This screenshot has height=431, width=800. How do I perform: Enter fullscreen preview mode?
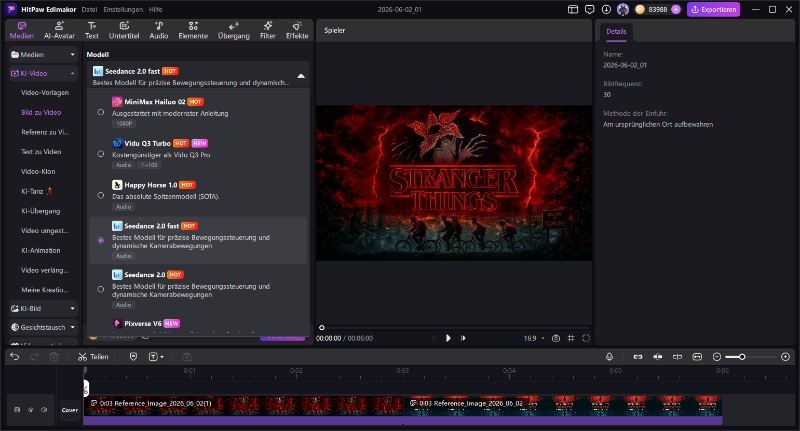[x=586, y=338]
